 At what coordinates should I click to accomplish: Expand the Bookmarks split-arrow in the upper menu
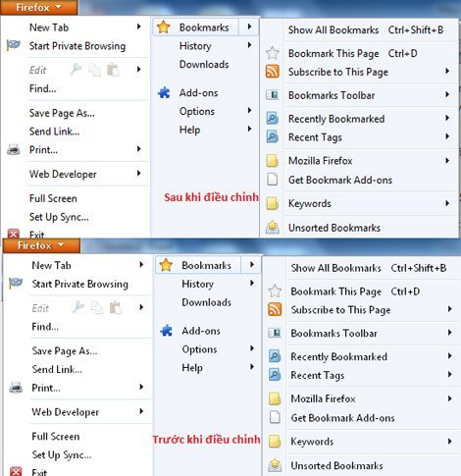tap(249, 26)
